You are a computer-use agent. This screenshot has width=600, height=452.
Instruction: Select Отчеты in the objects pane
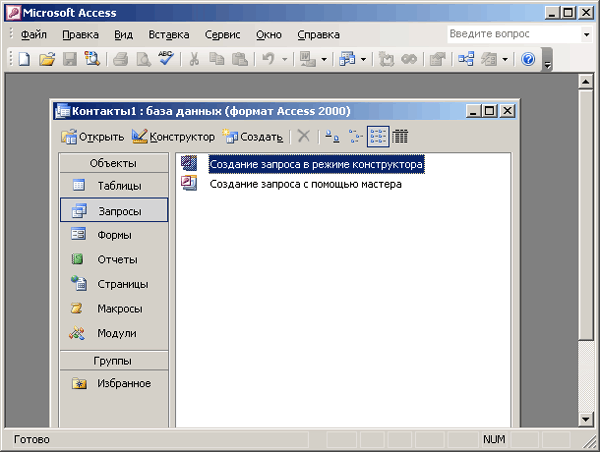pyautogui.click(x=114, y=259)
